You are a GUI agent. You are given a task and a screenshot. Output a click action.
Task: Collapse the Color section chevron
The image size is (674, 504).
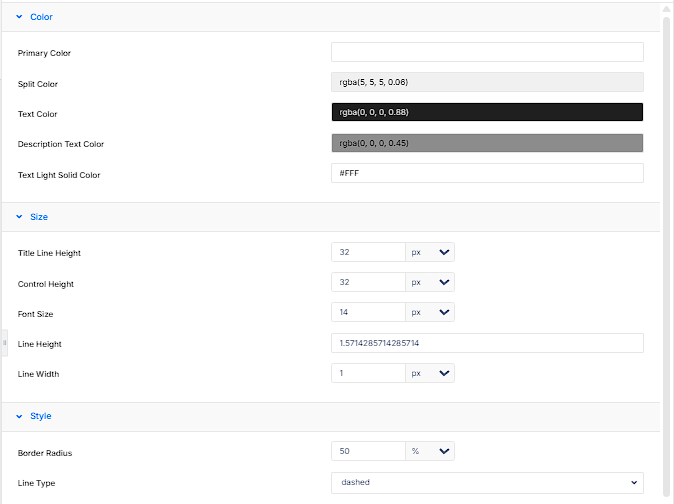(x=19, y=17)
